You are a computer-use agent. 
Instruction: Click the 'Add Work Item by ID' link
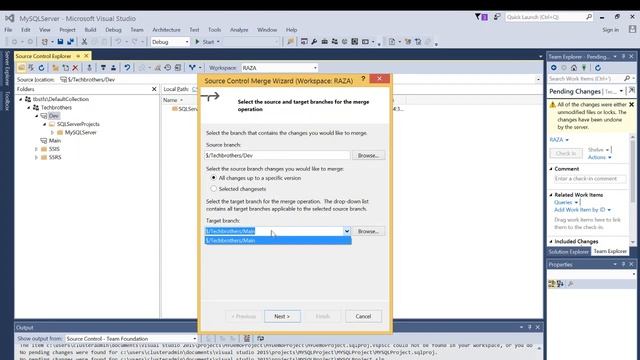pyautogui.click(x=580, y=210)
